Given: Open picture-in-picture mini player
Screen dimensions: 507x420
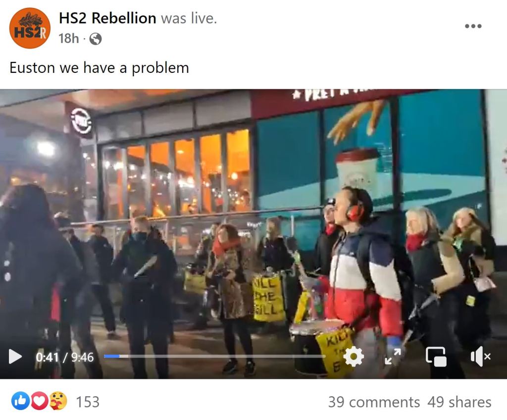Looking at the screenshot, I should point(436,357).
